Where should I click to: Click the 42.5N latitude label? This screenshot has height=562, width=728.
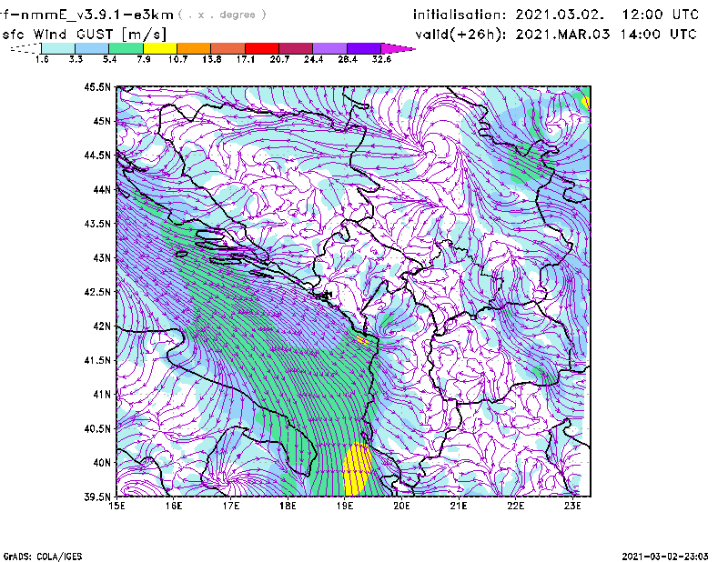click(x=97, y=292)
